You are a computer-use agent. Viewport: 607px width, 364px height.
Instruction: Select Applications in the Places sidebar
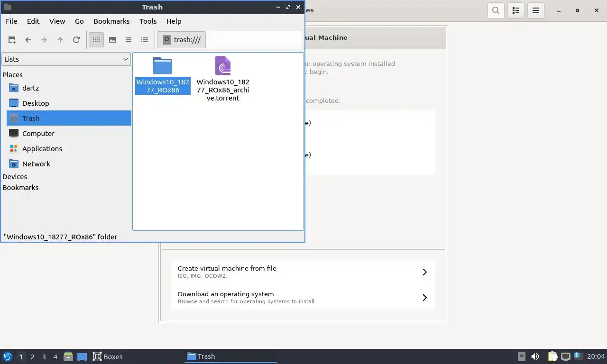coord(69,149)
